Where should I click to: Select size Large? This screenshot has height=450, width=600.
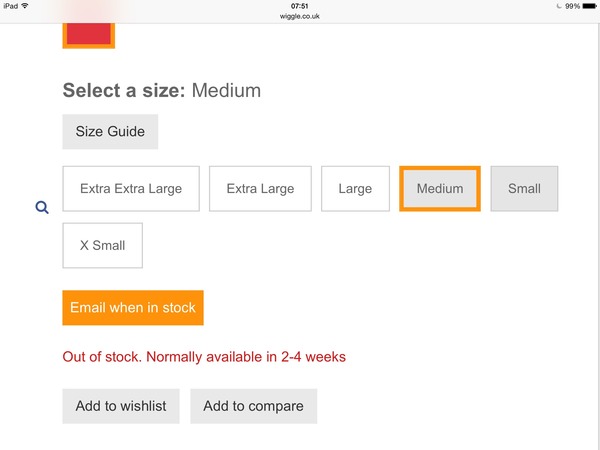point(355,189)
